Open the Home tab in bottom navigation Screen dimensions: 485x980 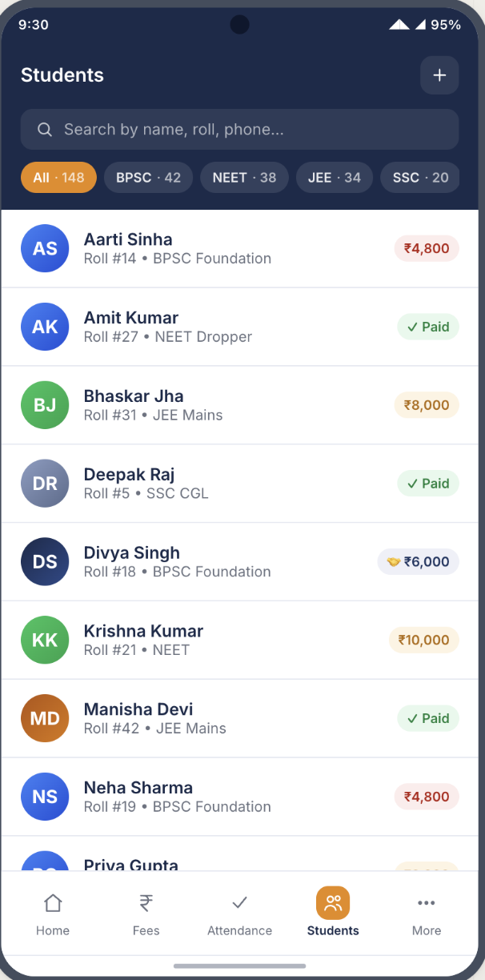53,911
